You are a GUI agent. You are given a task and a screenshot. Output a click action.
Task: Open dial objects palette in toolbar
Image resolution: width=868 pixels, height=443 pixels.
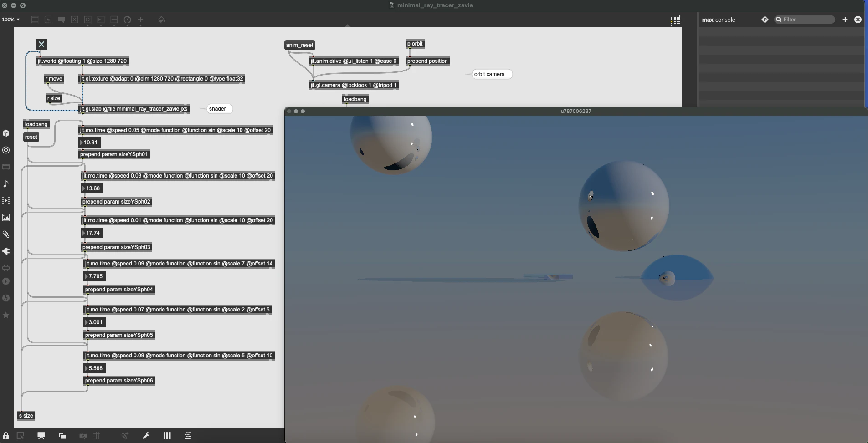click(127, 20)
